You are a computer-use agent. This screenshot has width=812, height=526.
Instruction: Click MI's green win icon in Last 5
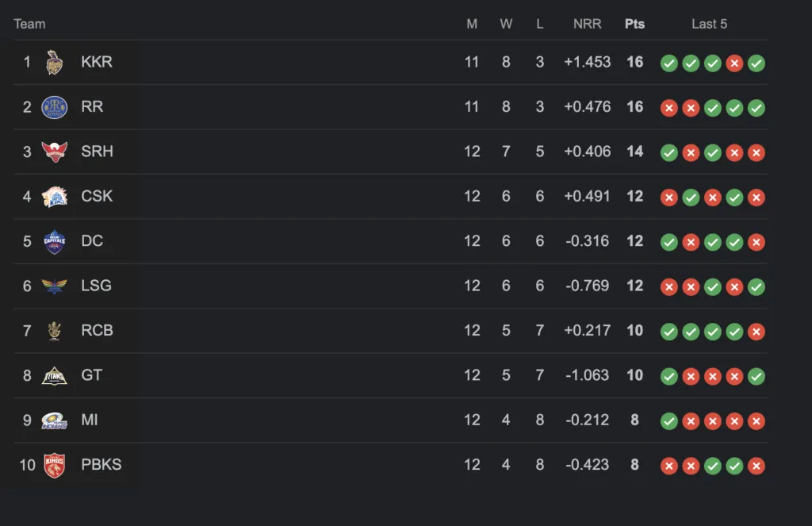pos(669,421)
